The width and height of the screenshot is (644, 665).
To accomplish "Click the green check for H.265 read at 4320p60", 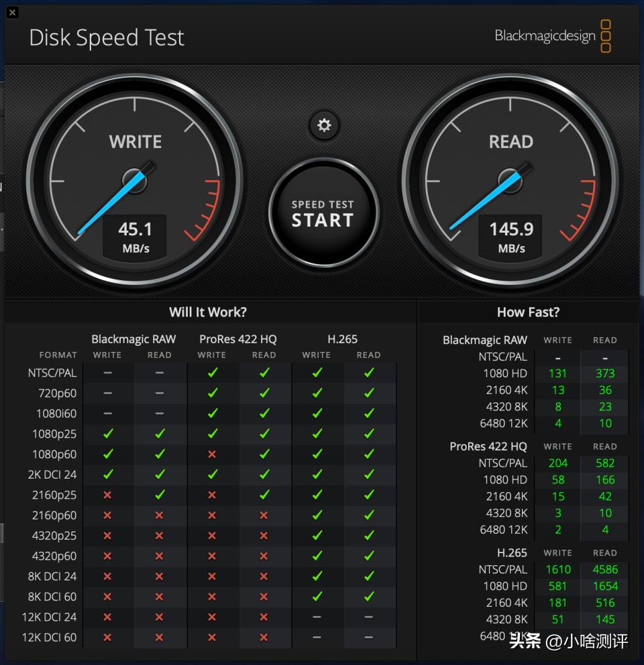I will click(x=369, y=556).
